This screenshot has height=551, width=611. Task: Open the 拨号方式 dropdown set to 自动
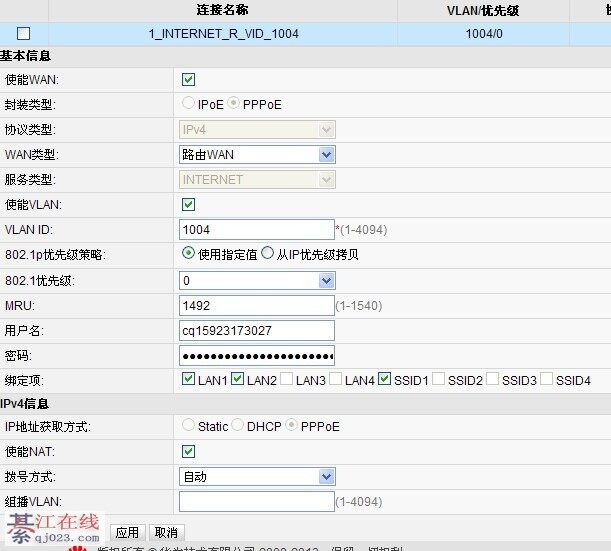[x=257, y=476]
